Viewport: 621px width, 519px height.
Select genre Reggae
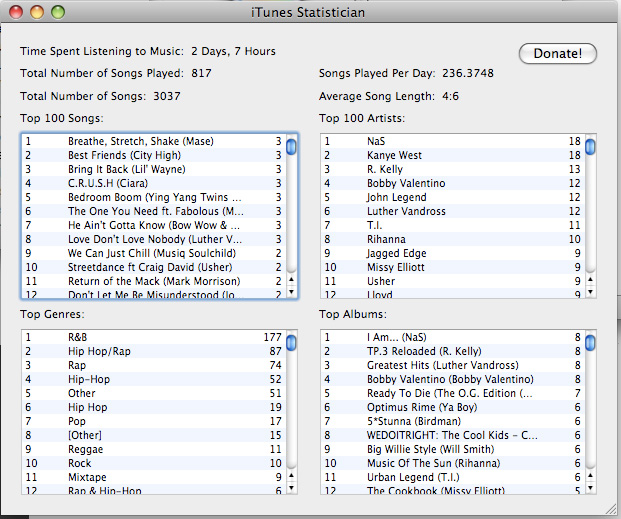154,449
